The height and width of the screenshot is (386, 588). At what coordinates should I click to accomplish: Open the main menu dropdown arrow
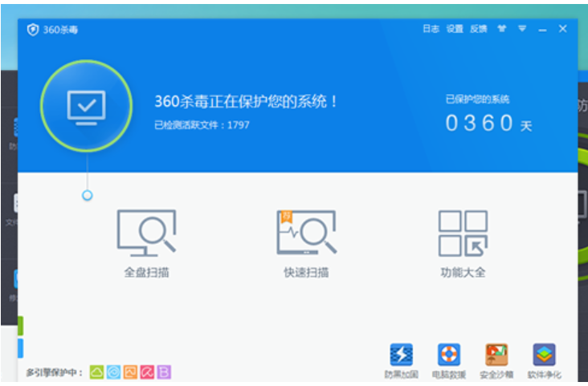522,29
